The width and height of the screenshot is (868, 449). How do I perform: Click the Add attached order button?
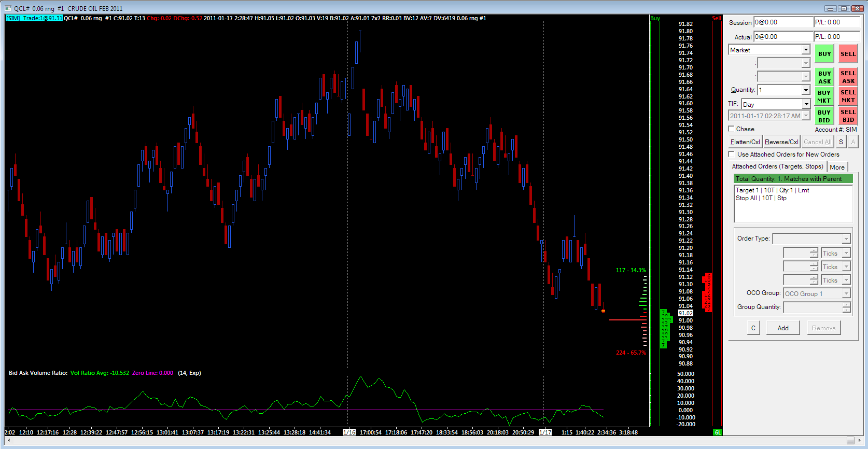(x=783, y=328)
